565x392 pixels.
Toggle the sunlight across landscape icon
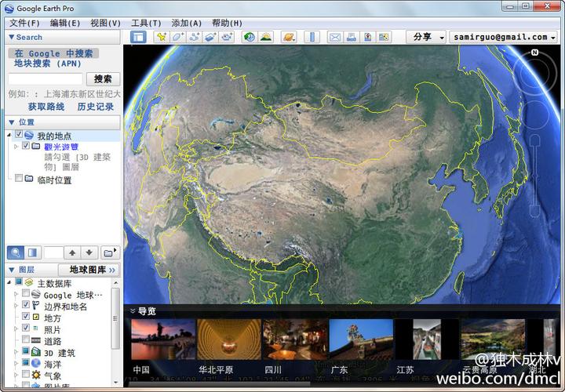pyautogui.click(x=266, y=37)
